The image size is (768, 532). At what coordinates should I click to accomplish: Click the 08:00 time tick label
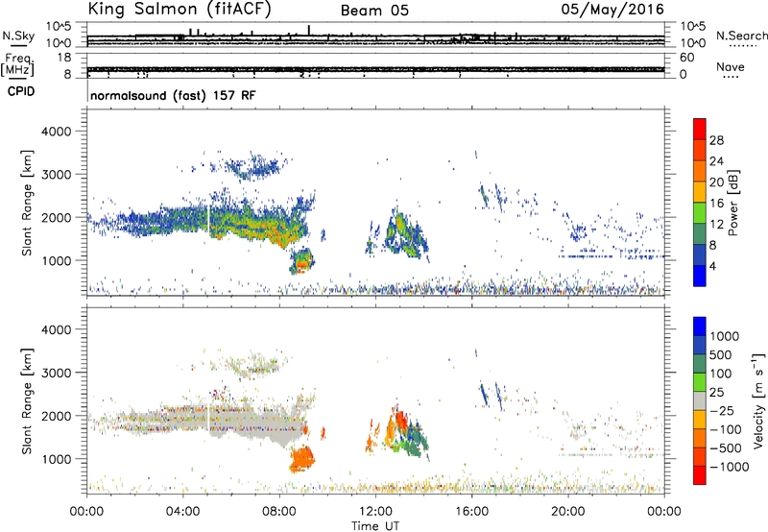tap(279, 512)
